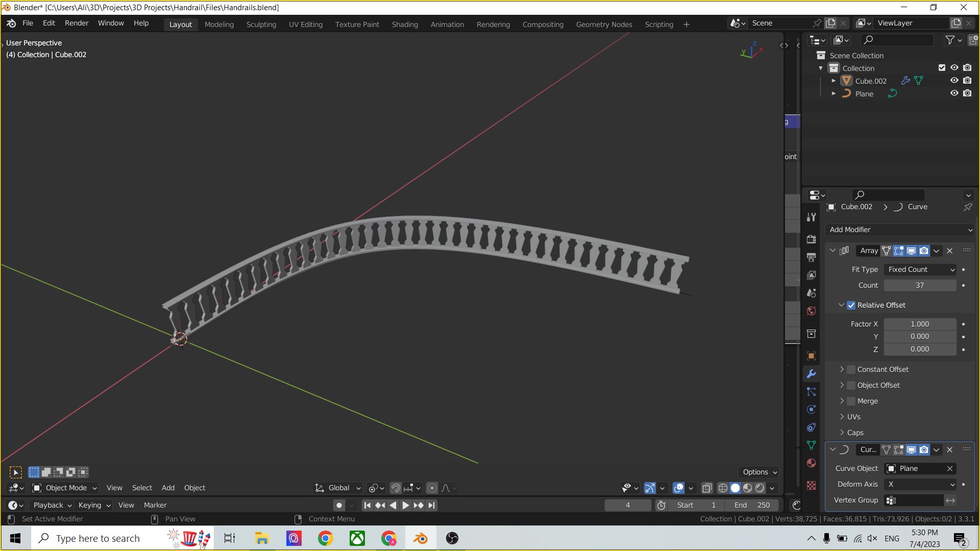Screen dimensions: 980x551
Task: Enable the Object Offset checkbox
Action: (851, 385)
